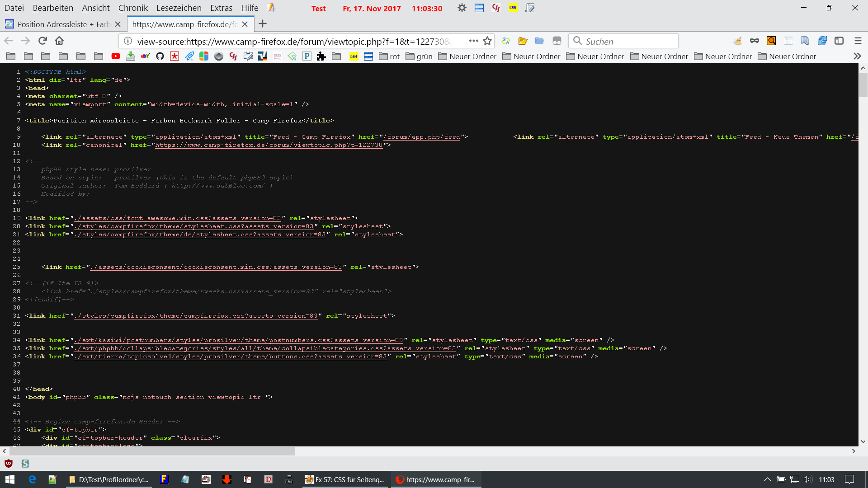This screenshot has height=488, width=868.
Task: Click the puzzle piece add-ons bookmark
Action: coord(321,56)
